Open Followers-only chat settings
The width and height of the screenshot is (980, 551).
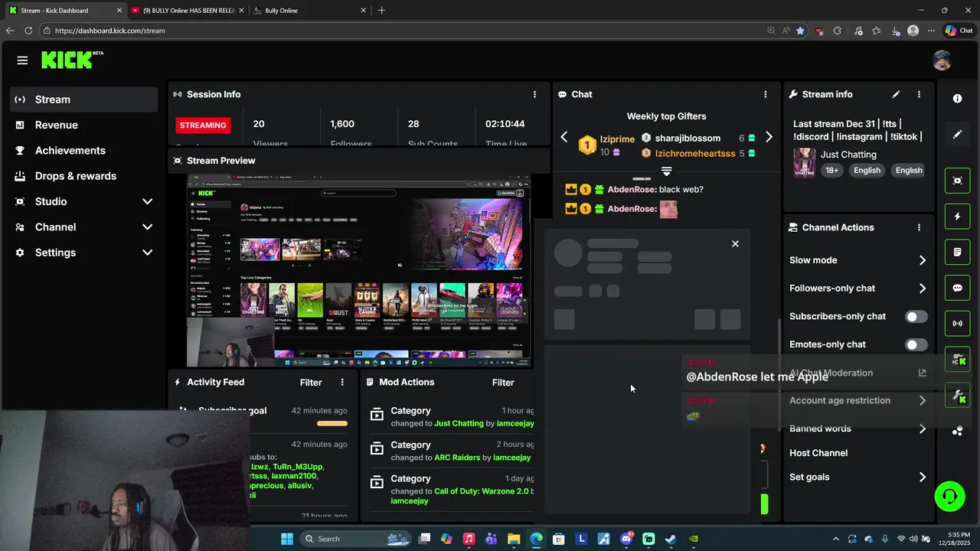point(858,289)
